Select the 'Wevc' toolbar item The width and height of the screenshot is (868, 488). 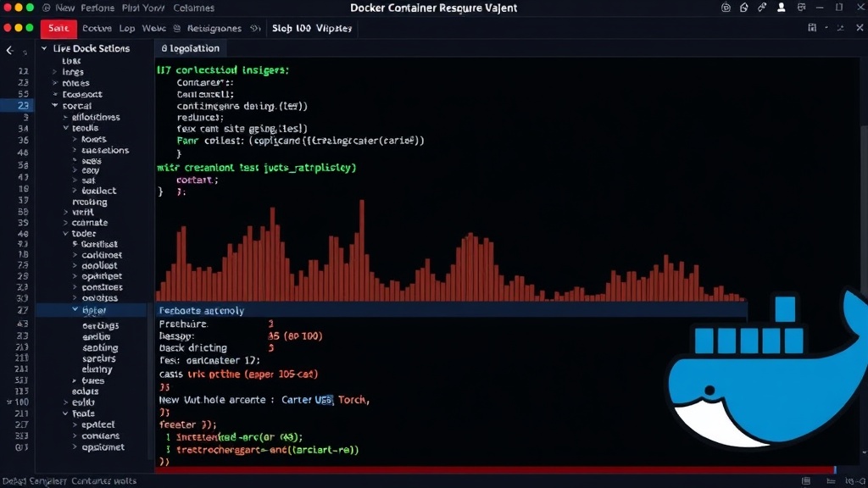tap(153, 28)
